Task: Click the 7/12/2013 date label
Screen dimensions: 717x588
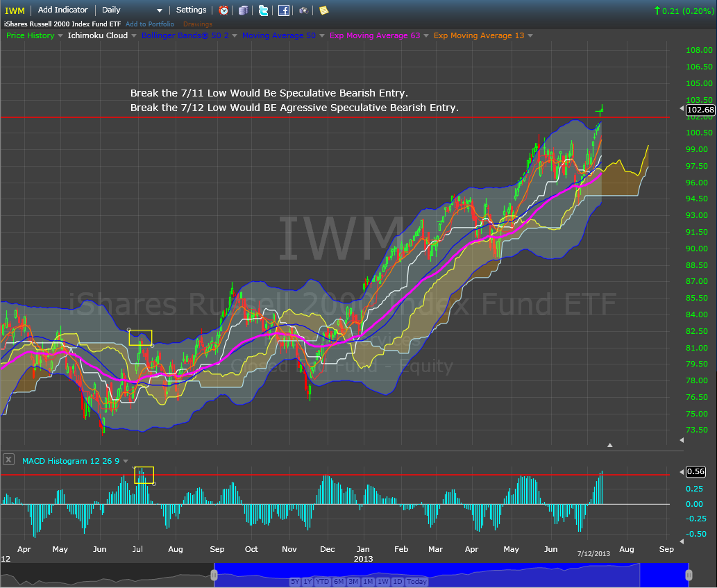Action: [593, 554]
